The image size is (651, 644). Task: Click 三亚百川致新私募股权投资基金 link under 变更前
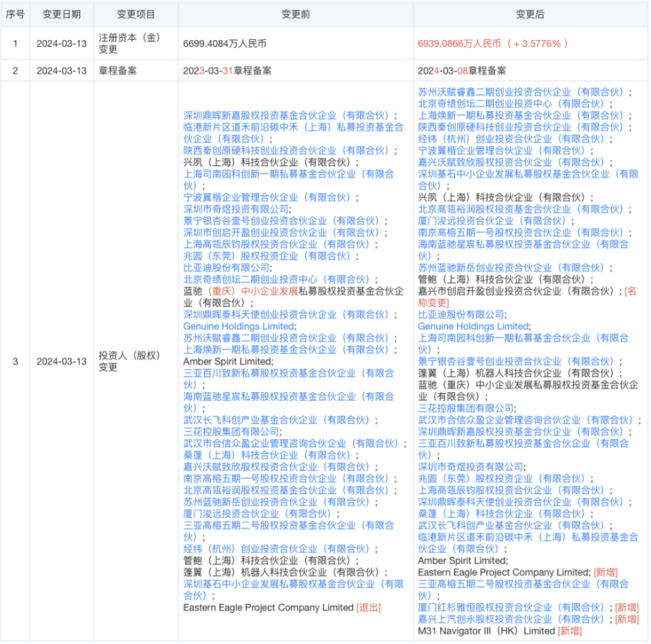(x=289, y=379)
